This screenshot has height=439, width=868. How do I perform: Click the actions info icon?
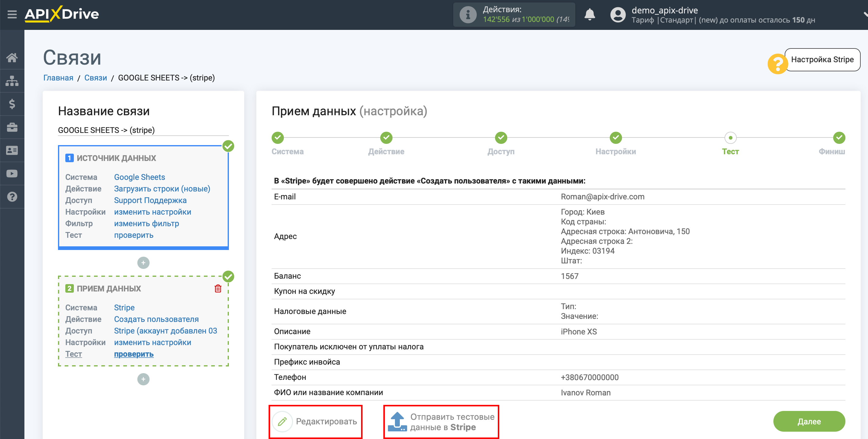pos(468,15)
